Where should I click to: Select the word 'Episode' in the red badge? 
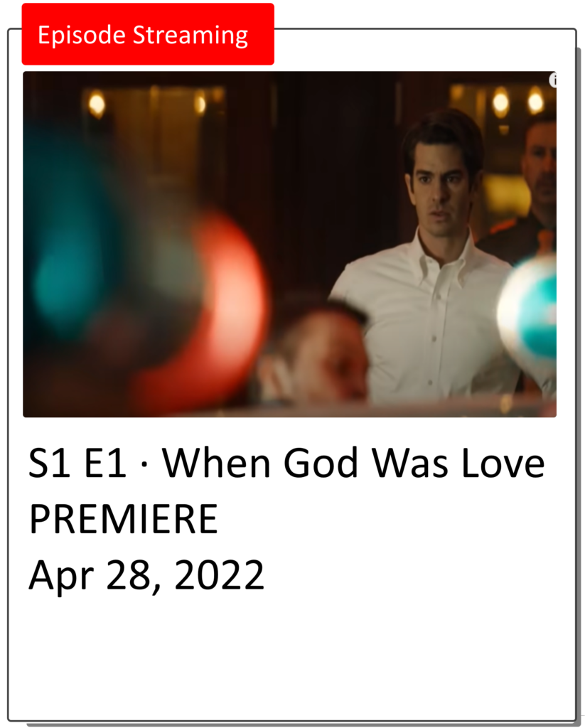82,35
